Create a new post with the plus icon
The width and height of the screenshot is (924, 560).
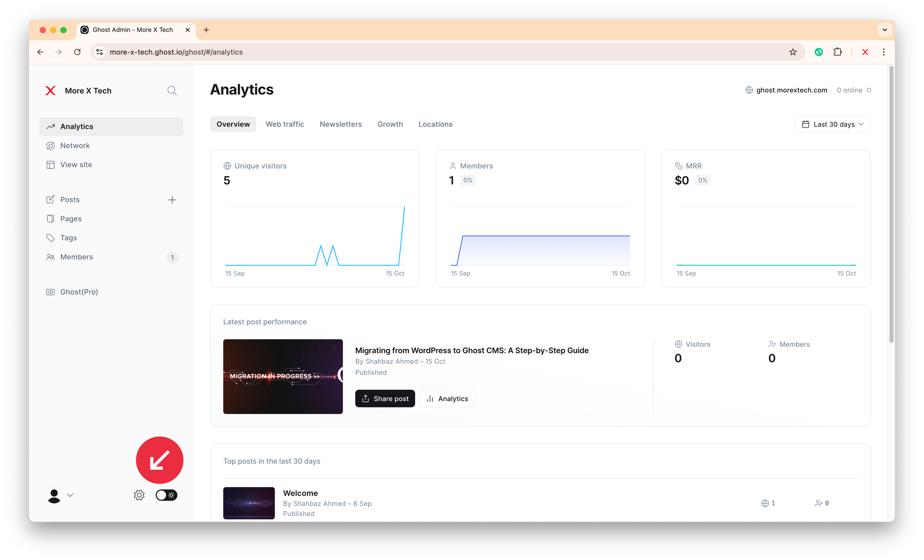[x=172, y=200]
